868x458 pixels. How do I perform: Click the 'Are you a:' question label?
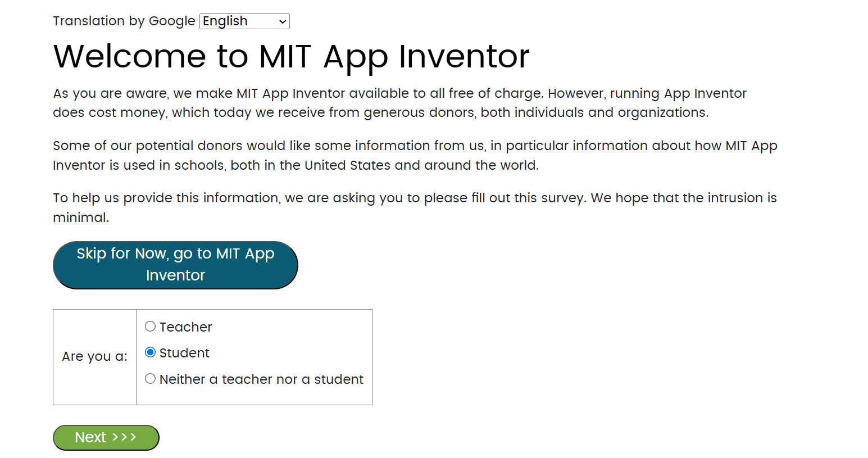coord(94,356)
